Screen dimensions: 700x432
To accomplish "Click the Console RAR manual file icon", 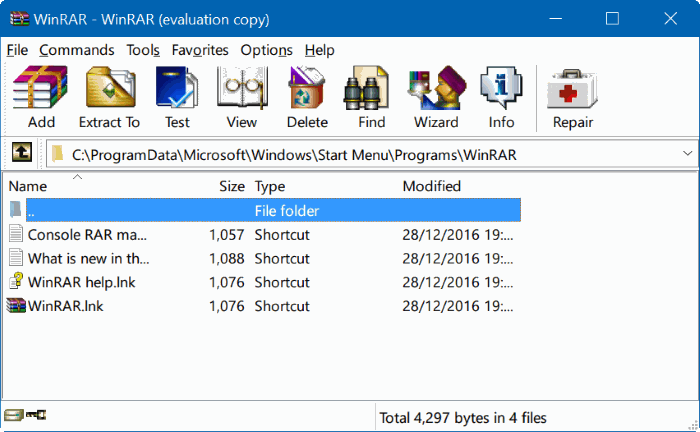I will [x=16, y=234].
